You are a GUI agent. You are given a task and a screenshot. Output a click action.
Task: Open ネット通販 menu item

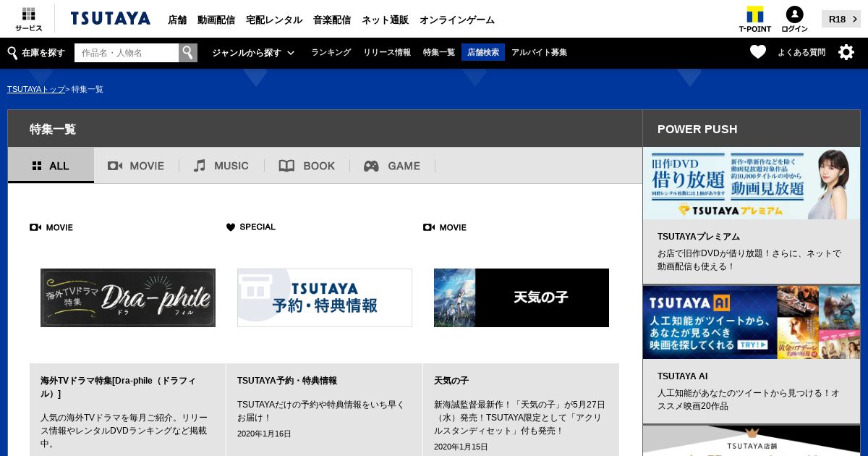point(385,20)
